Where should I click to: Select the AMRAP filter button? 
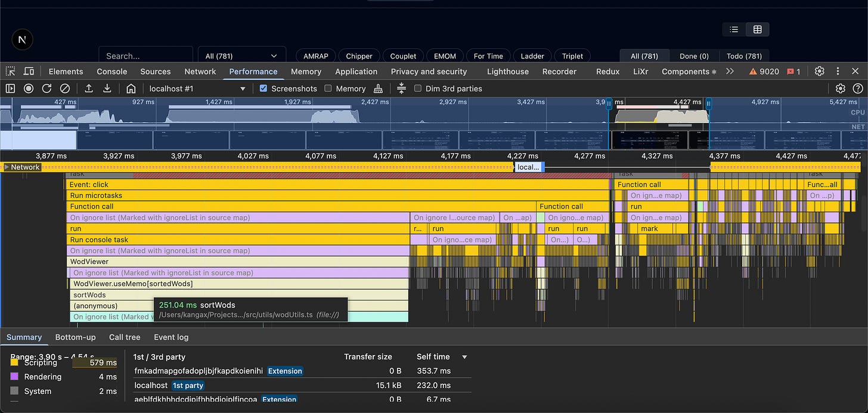point(316,56)
